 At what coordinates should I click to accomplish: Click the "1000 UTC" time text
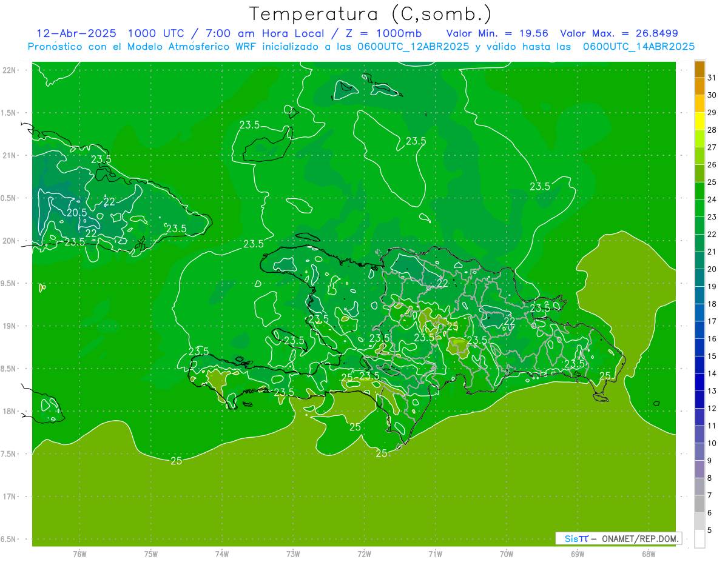pyautogui.click(x=155, y=33)
